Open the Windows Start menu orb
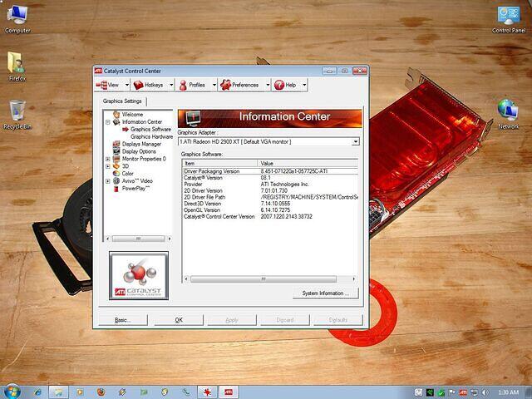The width and height of the screenshot is (532, 399). point(13,392)
